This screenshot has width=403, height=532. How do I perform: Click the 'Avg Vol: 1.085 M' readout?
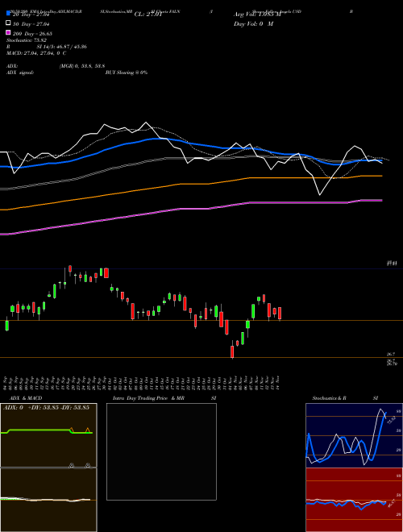tap(257, 15)
